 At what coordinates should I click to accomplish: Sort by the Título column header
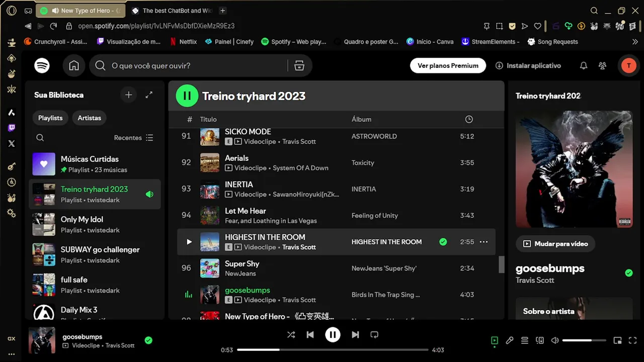208,119
